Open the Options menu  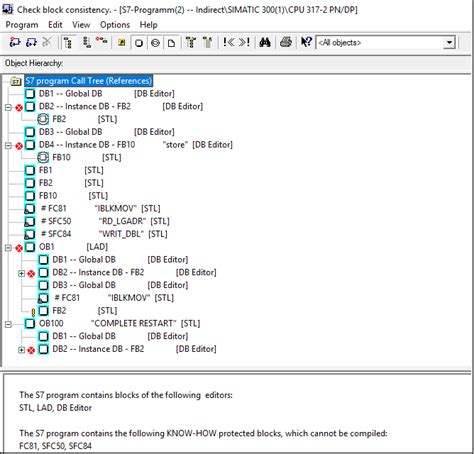pyautogui.click(x=115, y=25)
